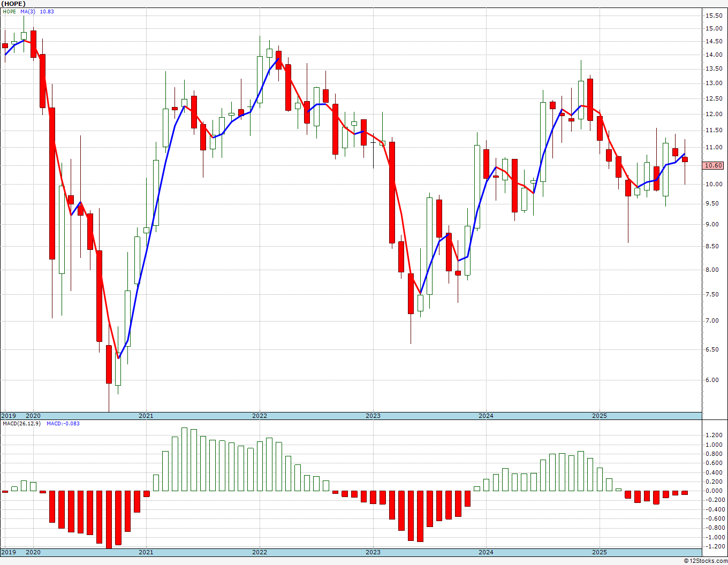Image resolution: width=728 pixels, height=565 pixels.
Task: Click the moving average value 10.83
Action: click(x=47, y=11)
